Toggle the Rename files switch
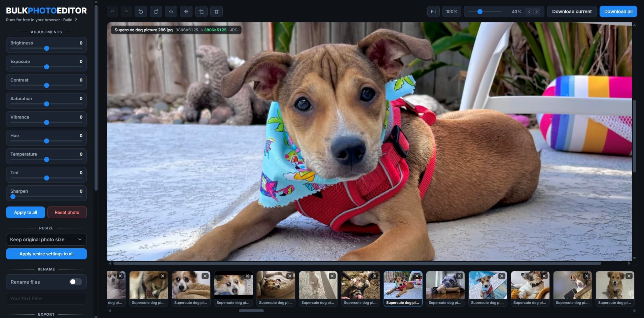 click(x=75, y=282)
